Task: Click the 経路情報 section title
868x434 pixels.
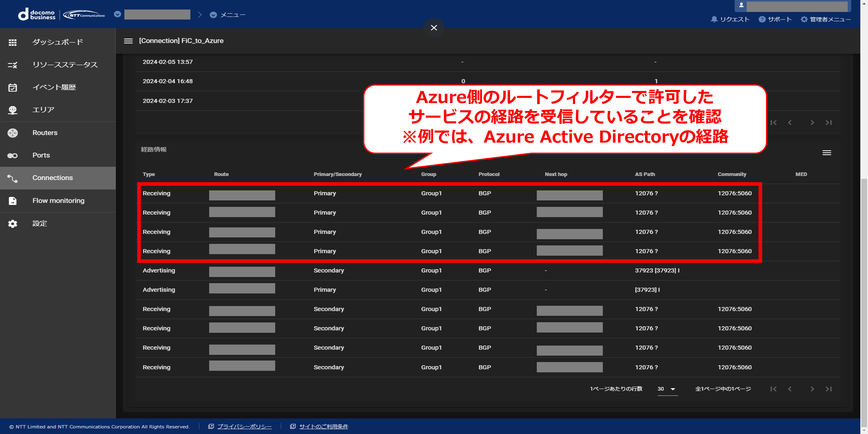Action: click(x=154, y=150)
